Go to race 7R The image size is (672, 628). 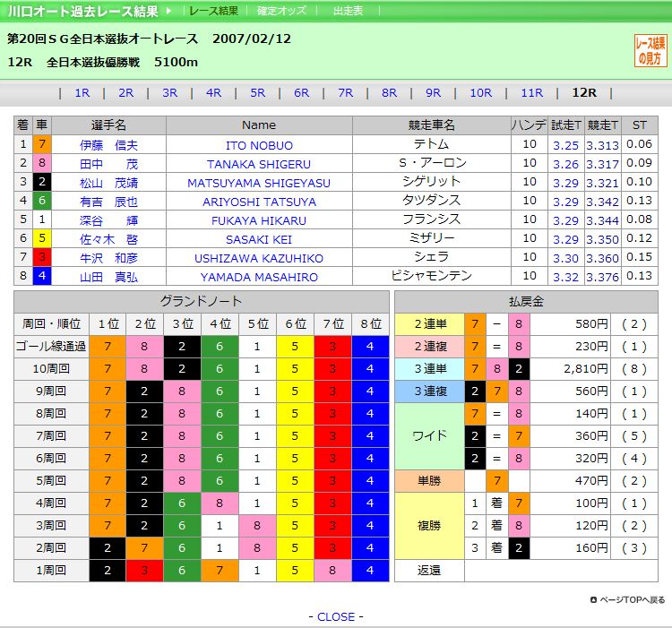(x=346, y=93)
